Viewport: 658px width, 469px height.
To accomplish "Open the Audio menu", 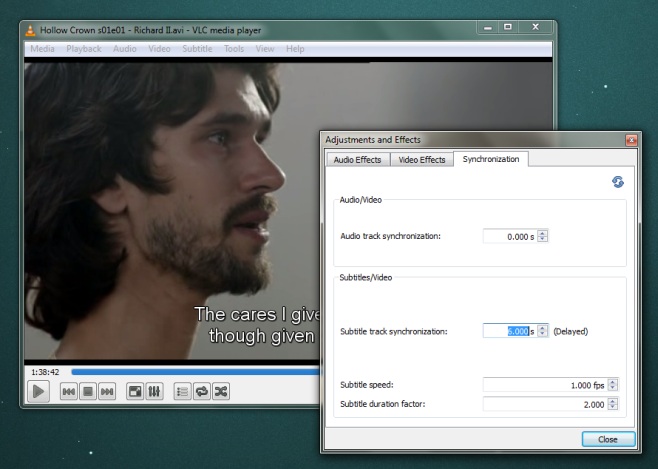I will (125, 49).
